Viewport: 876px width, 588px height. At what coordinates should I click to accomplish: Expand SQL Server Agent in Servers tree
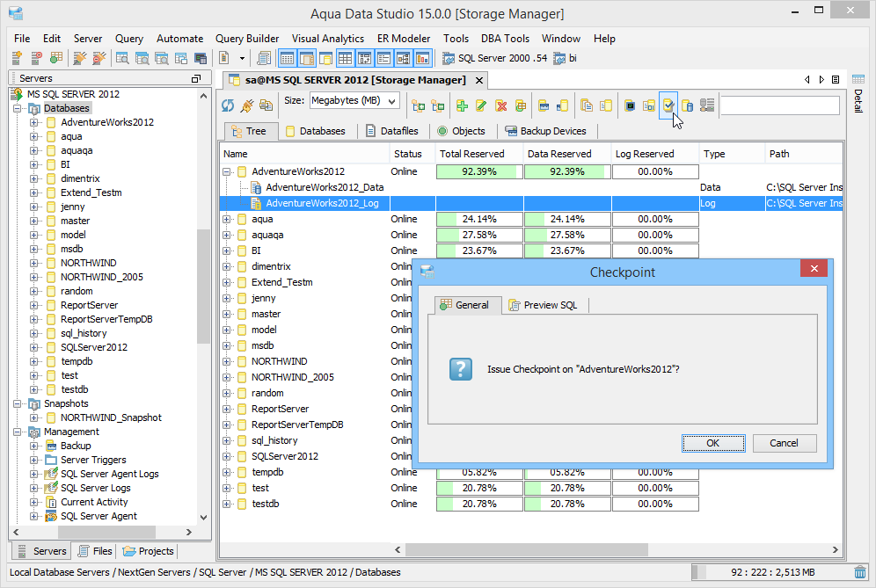pyautogui.click(x=34, y=516)
